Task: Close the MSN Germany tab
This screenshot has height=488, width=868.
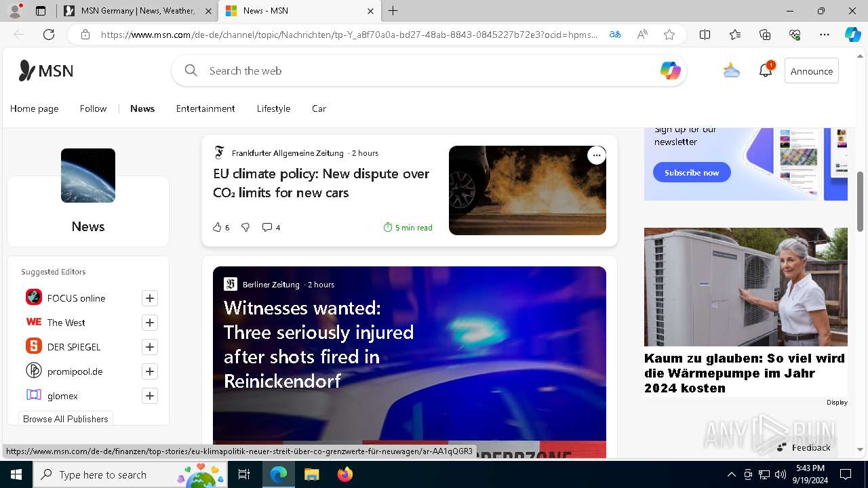Action: tap(208, 11)
